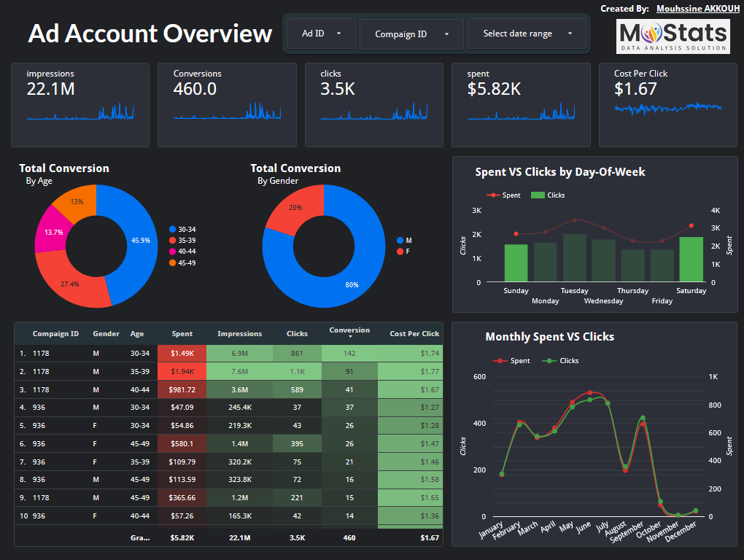Image resolution: width=744 pixels, height=560 pixels.
Task: Click the impressions scorecard sparkline
Action: pos(80,112)
